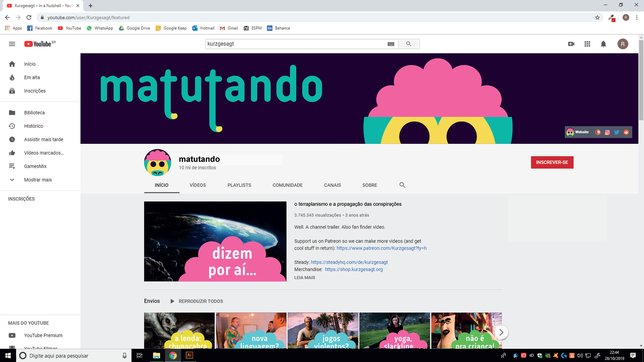The width and height of the screenshot is (644, 362).
Task: Open the create video camera icon
Action: tap(571, 44)
